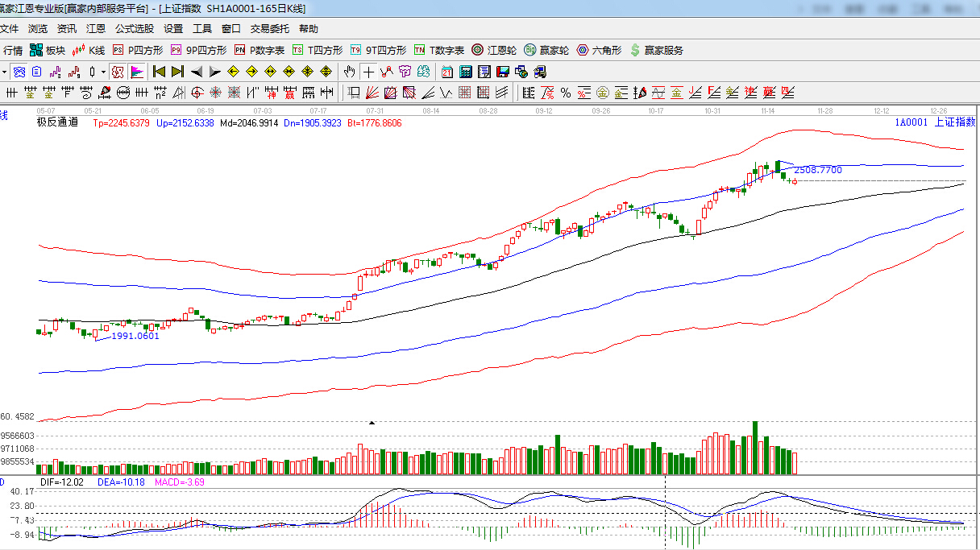Viewport: 980px width, 550px height.
Task: Click the calendar date icon
Action: (x=446, y=71)
